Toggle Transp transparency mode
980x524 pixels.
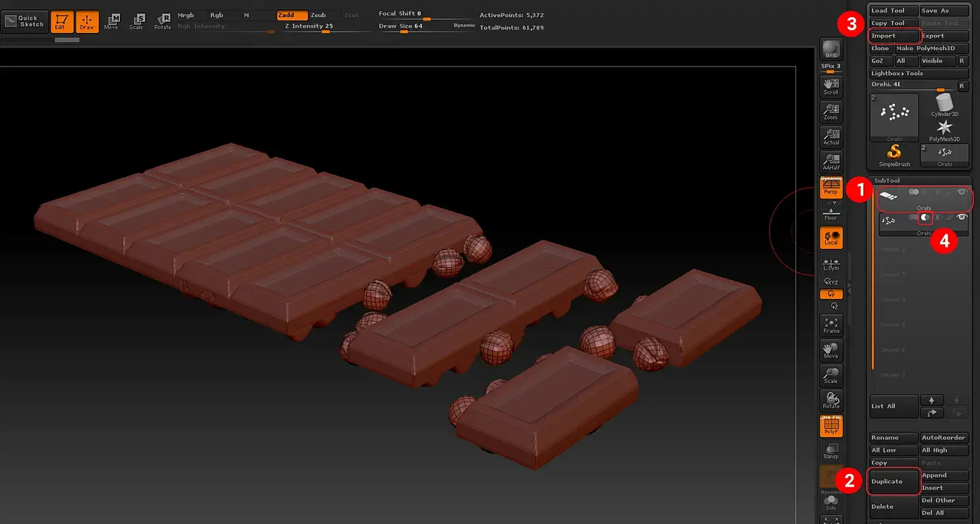pos(831,451)
